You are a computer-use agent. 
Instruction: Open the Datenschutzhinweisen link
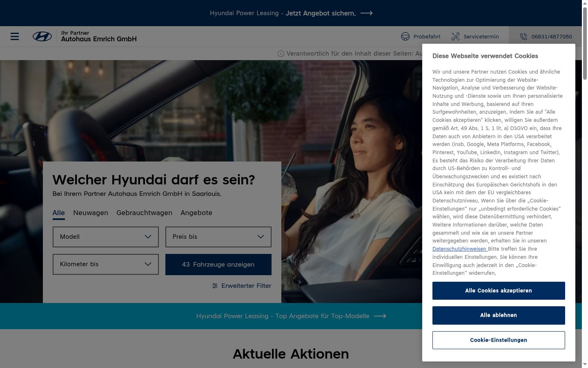(459, 249)
